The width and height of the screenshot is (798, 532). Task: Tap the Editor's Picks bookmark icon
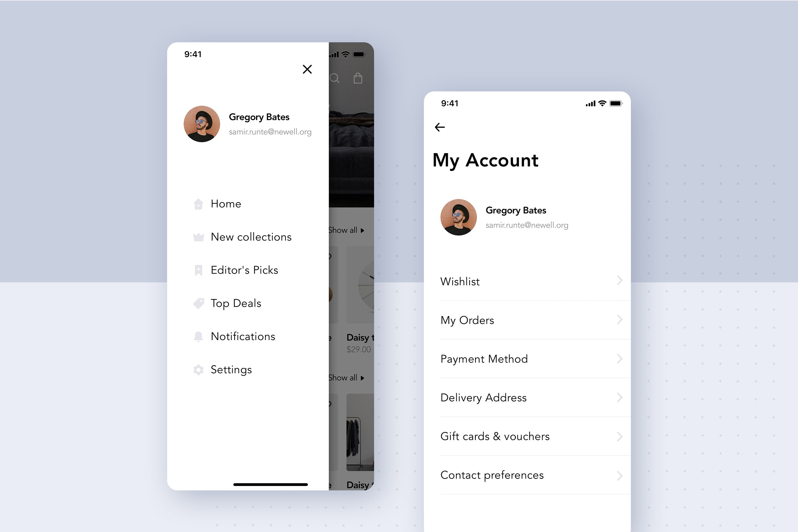tap(199, 269)
